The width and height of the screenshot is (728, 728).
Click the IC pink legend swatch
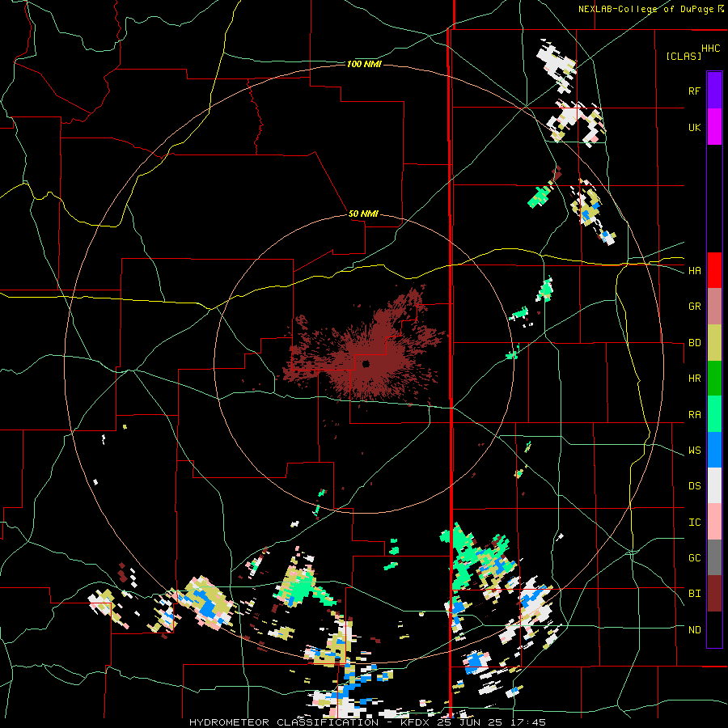tap(714, 522)
